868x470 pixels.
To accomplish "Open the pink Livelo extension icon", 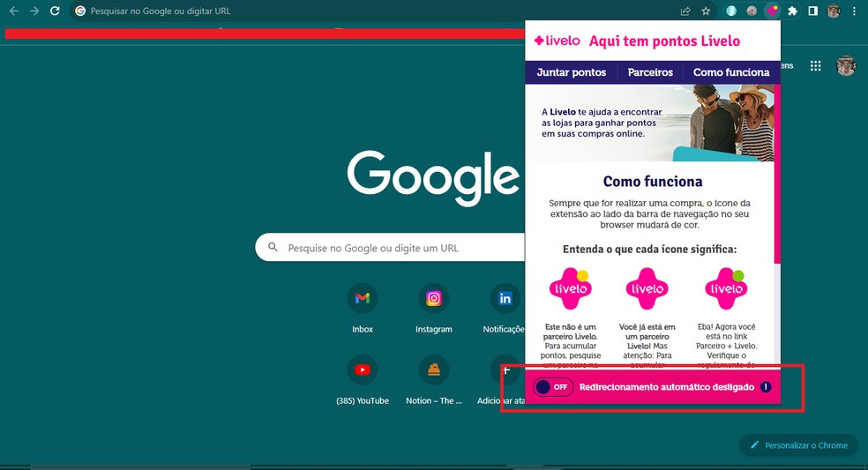I will click(772, 11).
